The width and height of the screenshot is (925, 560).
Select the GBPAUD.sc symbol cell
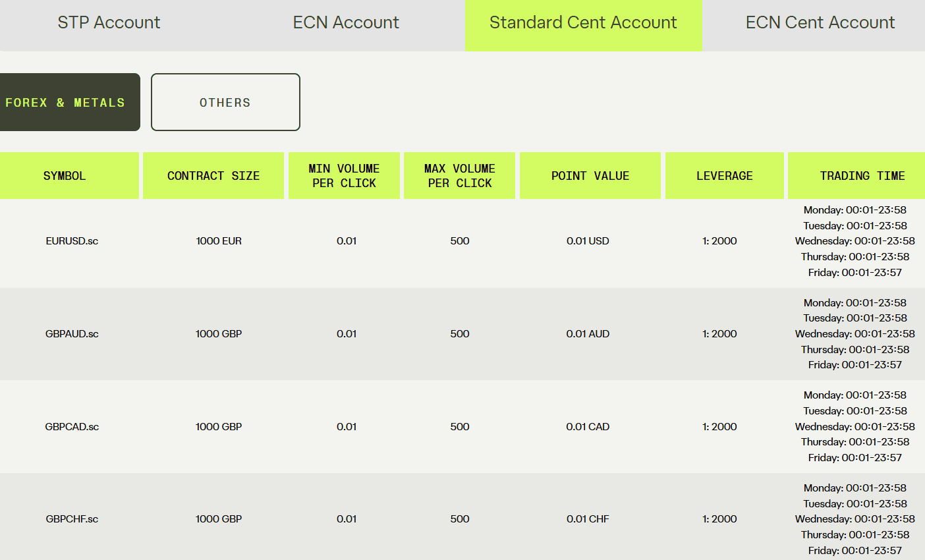(72, 334)
